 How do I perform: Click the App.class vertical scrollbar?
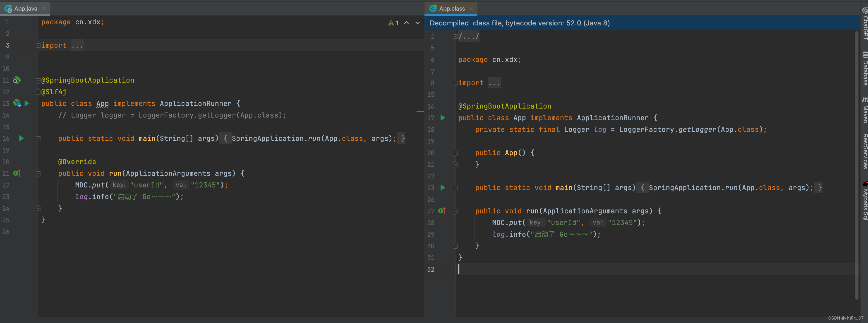click(856, 165)
